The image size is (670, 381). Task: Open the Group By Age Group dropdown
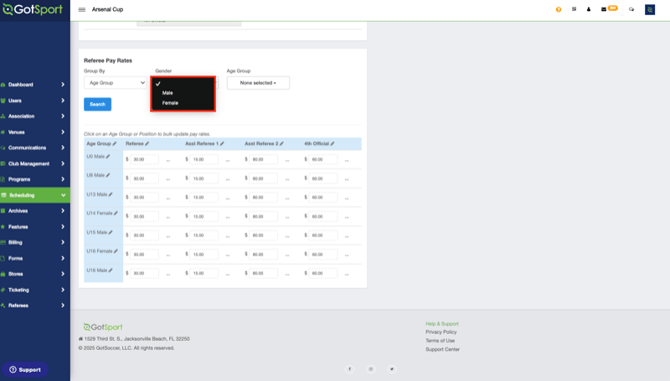coord(115,83)
